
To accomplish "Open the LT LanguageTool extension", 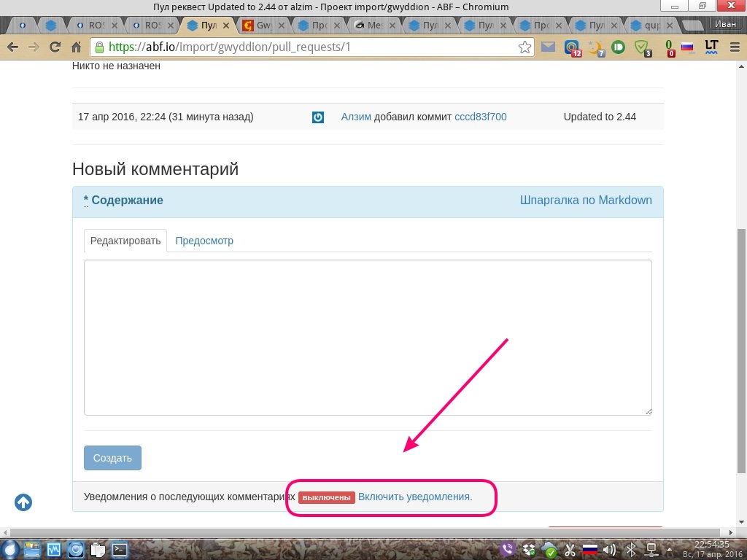I will coord(711,47).
